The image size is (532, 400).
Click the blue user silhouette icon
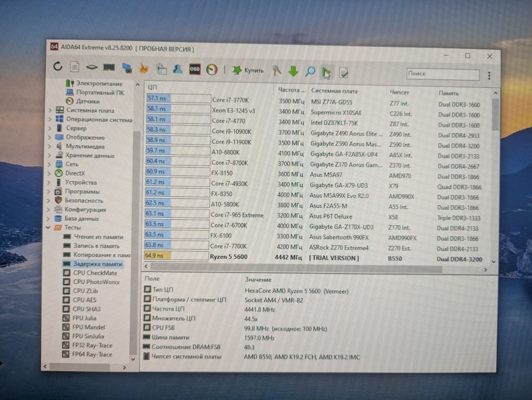pos(178,69)
